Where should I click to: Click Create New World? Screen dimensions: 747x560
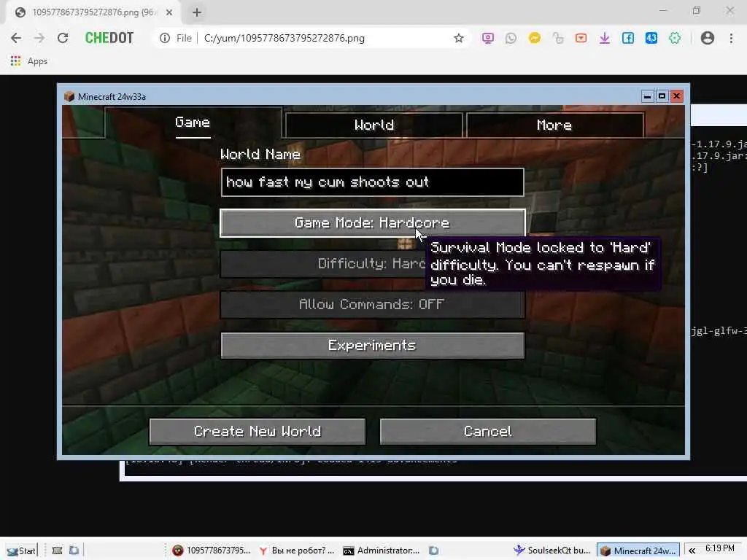pos(258,432)
